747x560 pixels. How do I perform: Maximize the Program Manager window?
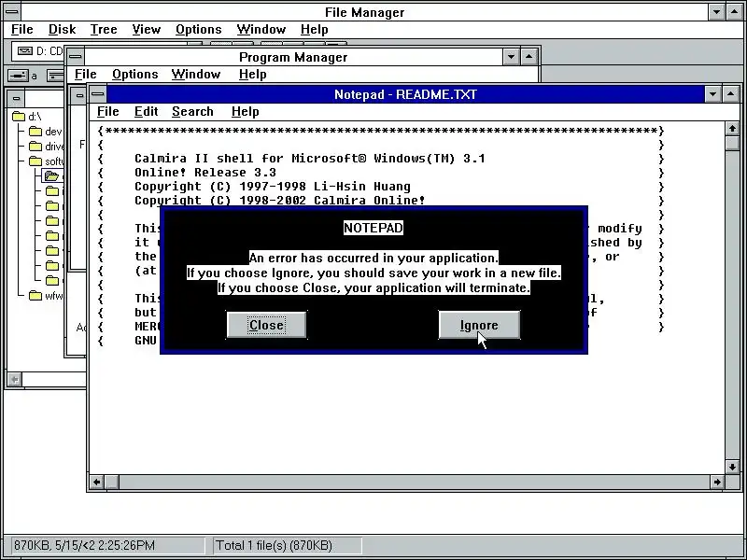(x=529, y=57)
